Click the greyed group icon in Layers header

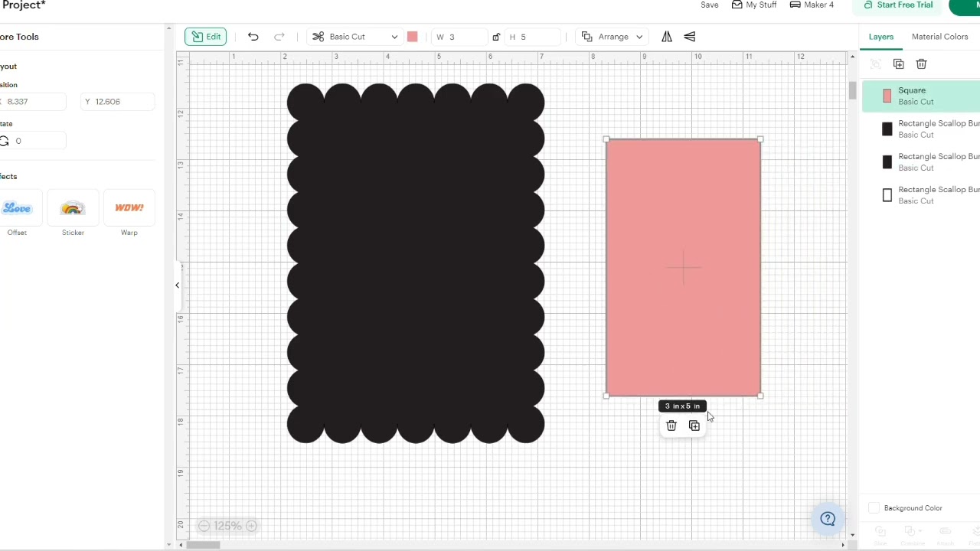click(876, 64)
